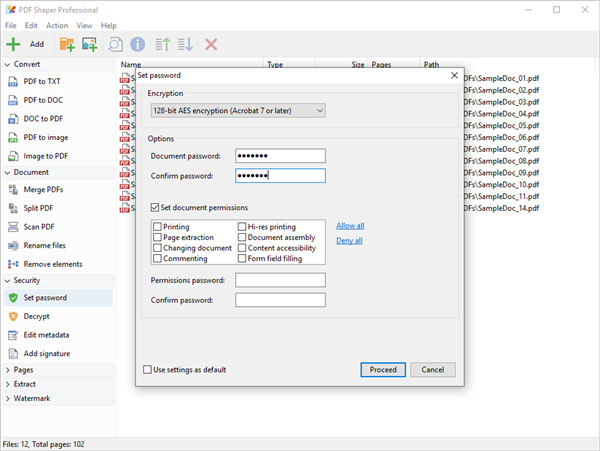The width and height of the screenshot is (600, 451).
Task: Select Set password in Security section
Action: (x=59, y=298)
